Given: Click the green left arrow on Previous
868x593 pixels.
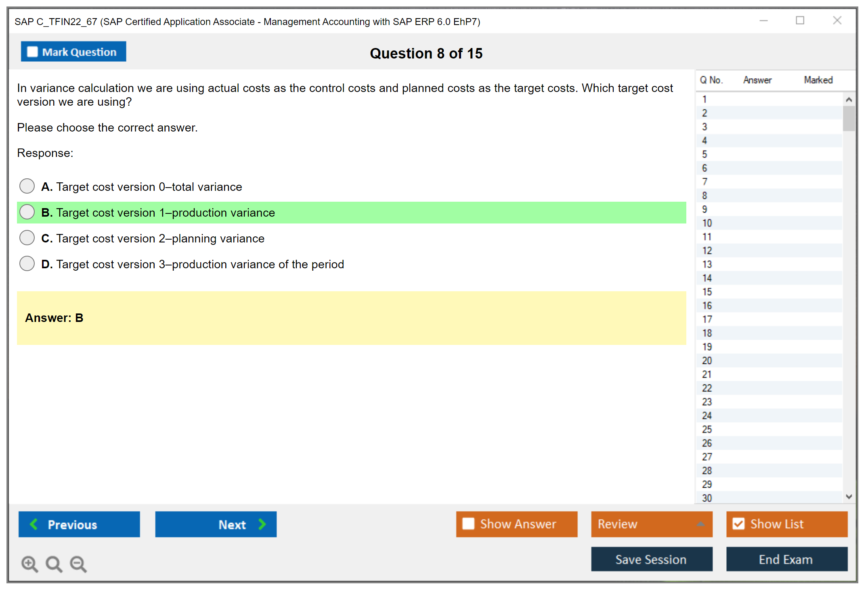Looking at the screenshot, I should [x=34, y=524].
